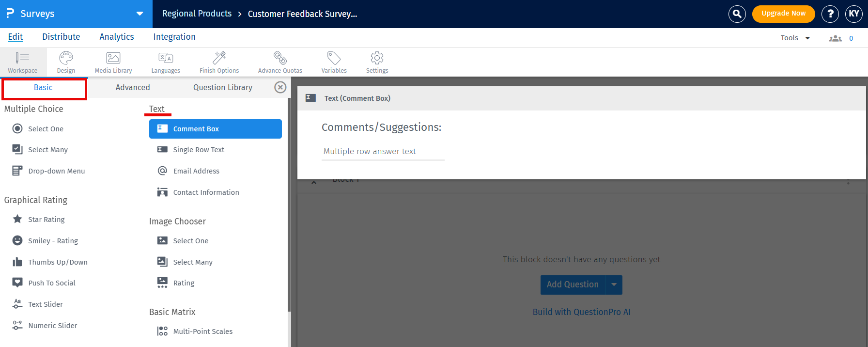Choose the Comment Box question type

pos(215,129)
